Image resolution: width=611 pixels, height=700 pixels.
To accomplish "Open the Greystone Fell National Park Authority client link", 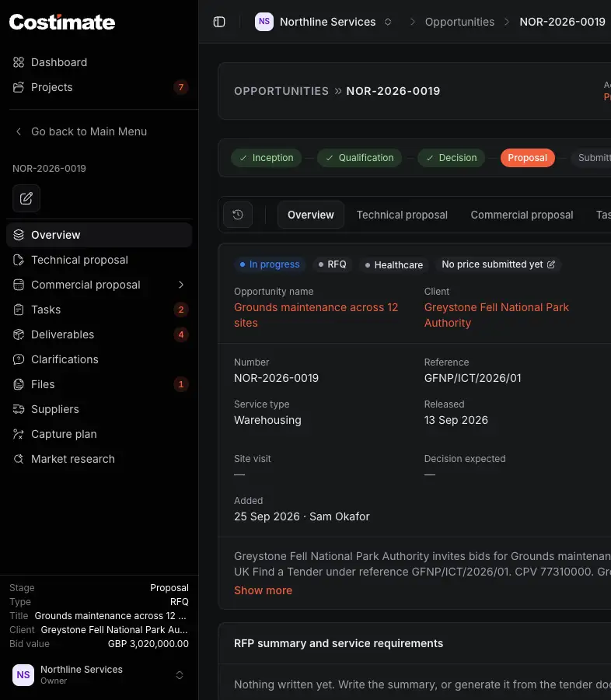I will 496,315.
